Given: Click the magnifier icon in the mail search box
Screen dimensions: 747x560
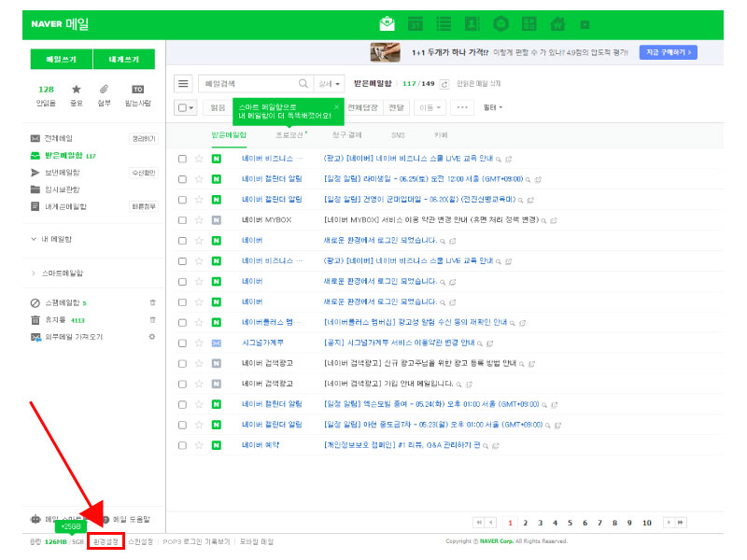Looking at the screenshot, I should (303, 84).
